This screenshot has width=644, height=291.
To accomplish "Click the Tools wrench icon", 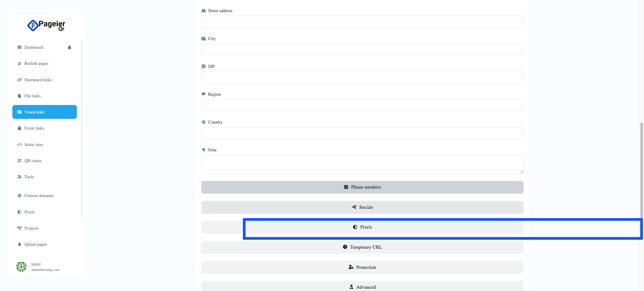I will 19,177.
